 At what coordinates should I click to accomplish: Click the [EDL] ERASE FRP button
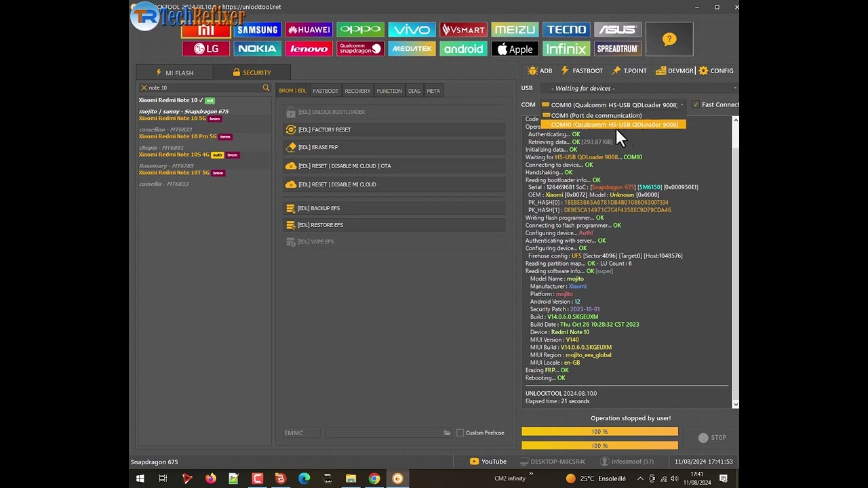click(393, 147)
